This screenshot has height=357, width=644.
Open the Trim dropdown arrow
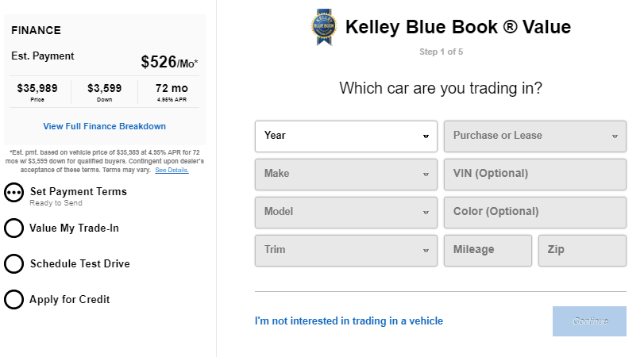[x=426, y=251]
